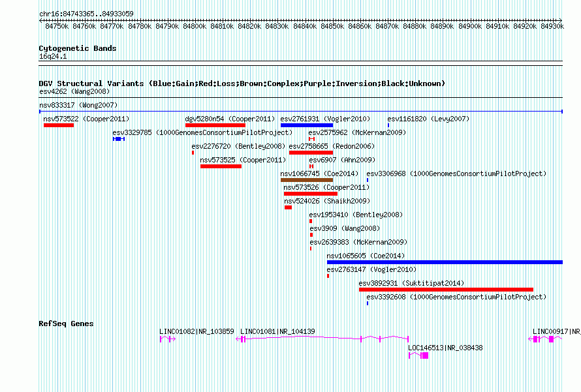The width and height of the screenshot is (581, 392).
Task: Click nsv1065605 (Coe2014) label
Action: [x=366, y=256]
